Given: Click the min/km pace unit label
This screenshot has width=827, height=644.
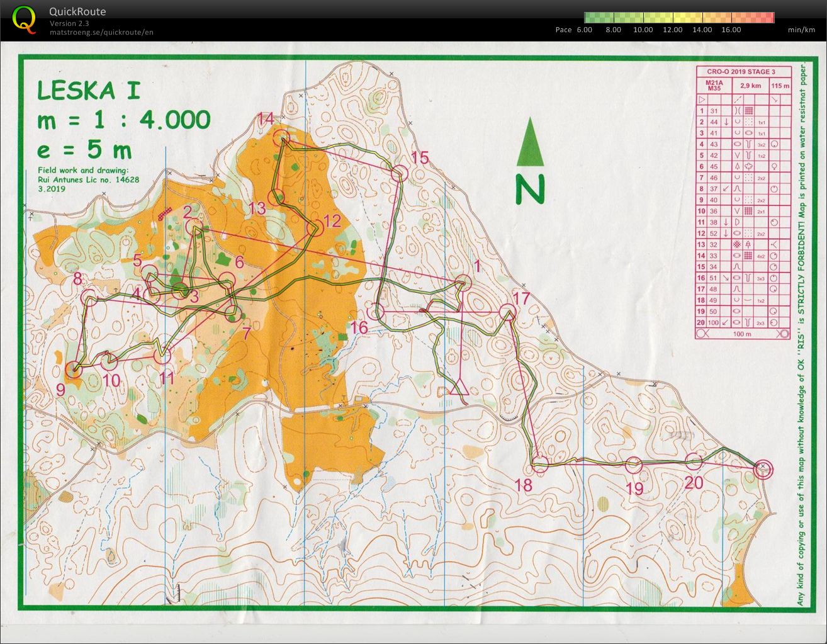Looking at the screenshot, I should (801, 30).
